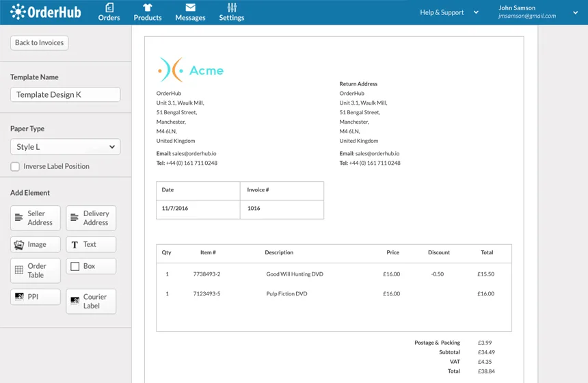Expand the Help & Support menu
588x383 pixels.
449,12
